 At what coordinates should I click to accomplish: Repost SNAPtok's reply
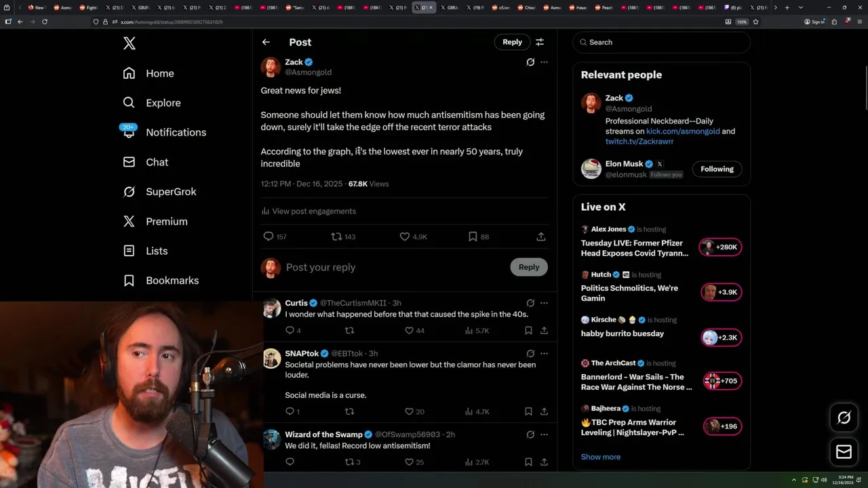350,411
